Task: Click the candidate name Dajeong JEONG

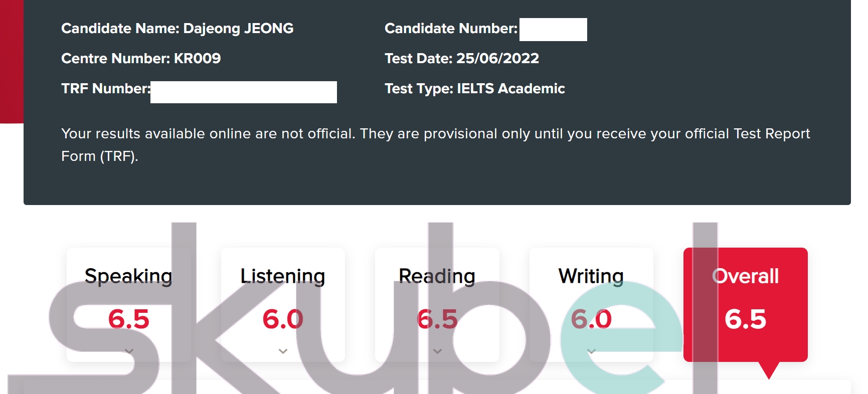Action: click(x=238, y=29)
